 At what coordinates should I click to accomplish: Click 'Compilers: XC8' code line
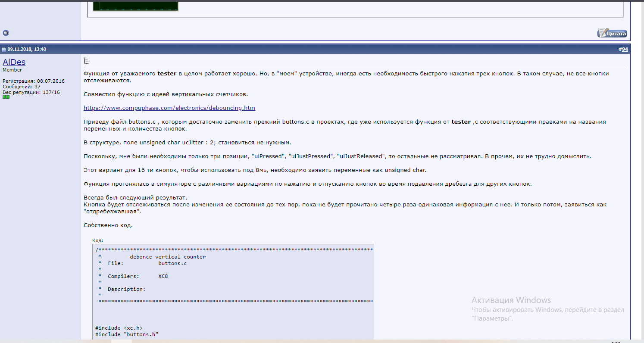pos(138,276)
